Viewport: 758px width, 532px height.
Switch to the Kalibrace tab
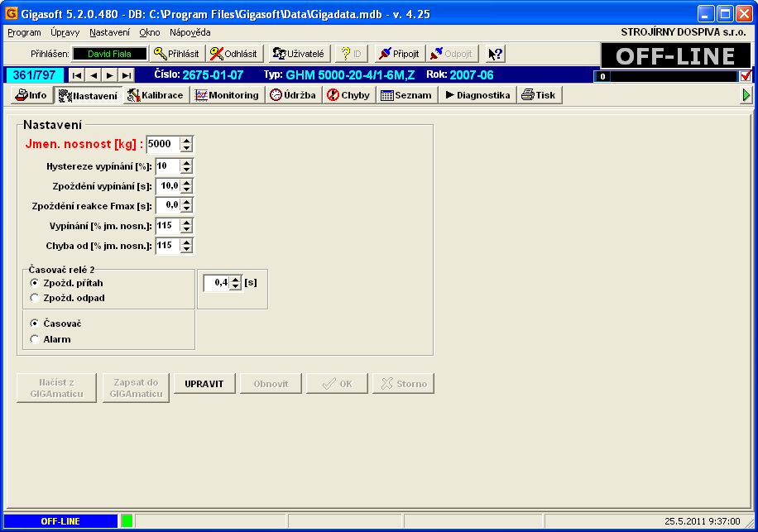155,95
